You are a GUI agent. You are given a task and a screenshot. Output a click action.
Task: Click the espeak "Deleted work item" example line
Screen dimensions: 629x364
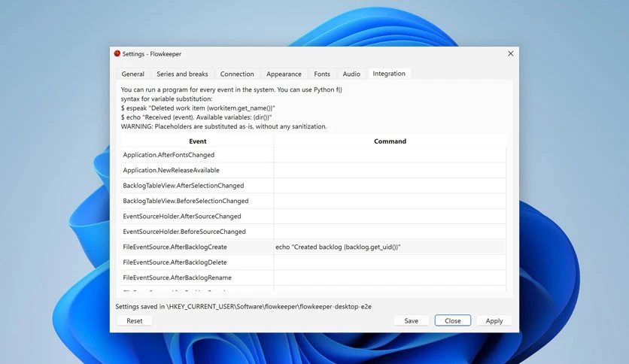(198, 108)
